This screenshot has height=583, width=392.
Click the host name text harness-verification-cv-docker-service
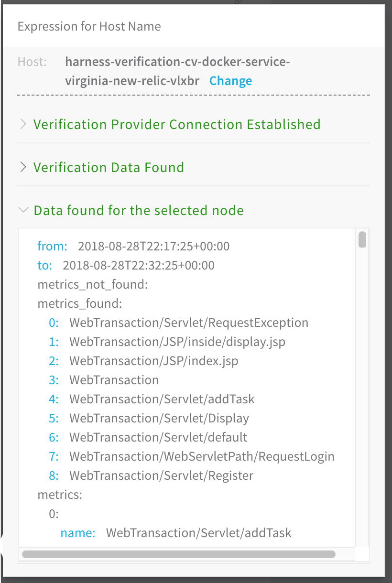pos(178,62)
